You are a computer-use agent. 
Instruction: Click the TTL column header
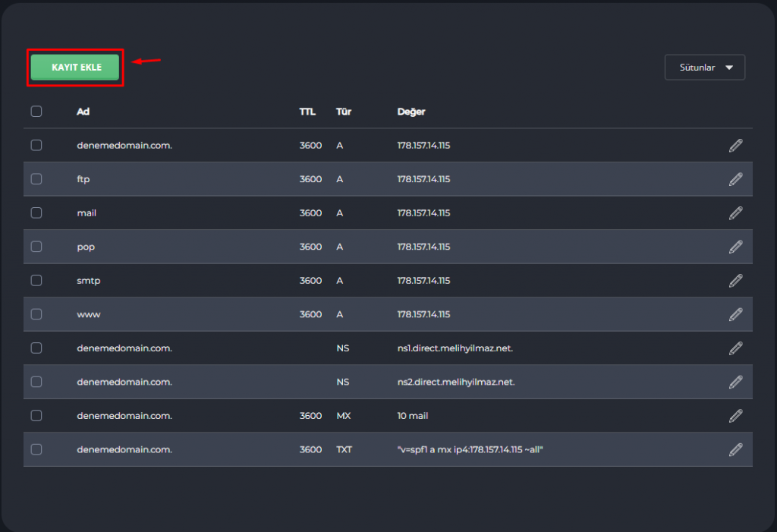click(307, 112)
